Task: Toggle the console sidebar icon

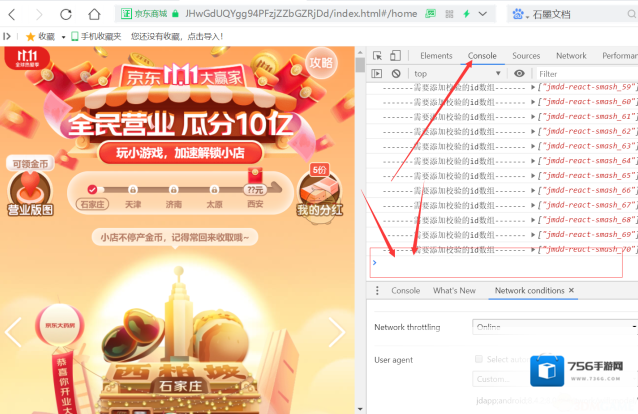Action: (377, 74)
